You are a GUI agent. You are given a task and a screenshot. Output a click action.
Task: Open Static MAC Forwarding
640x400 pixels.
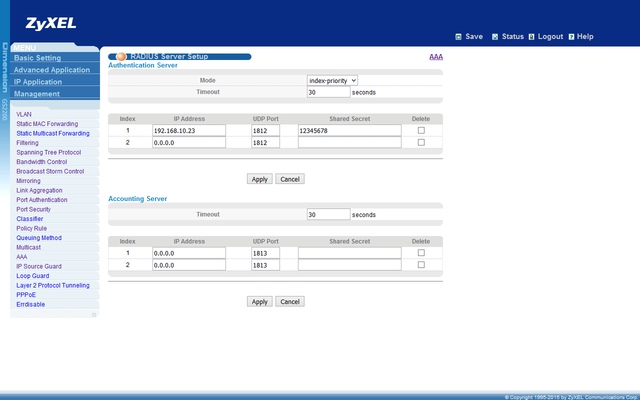(x=47, y=124)
